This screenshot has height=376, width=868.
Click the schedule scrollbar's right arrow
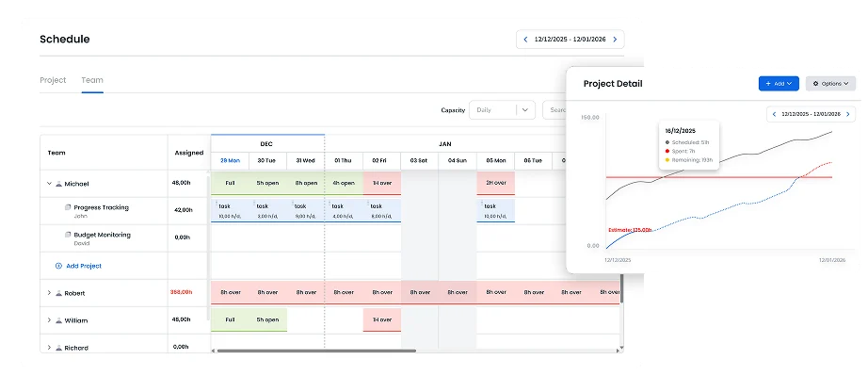619,351
